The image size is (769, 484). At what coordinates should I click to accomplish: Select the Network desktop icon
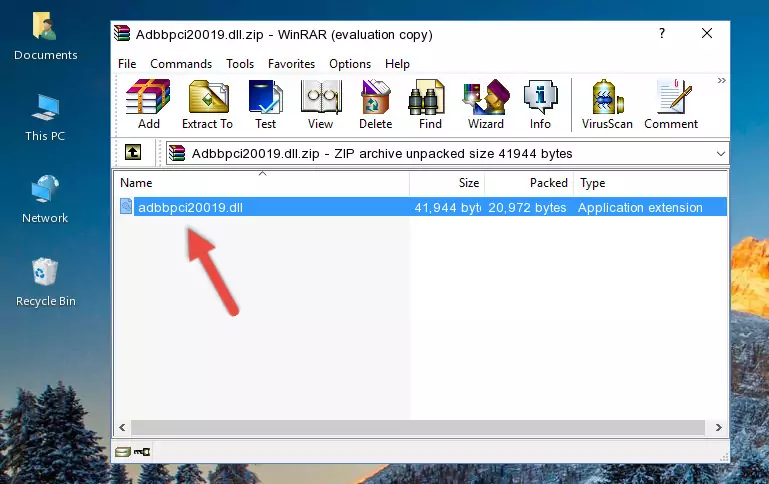[45, 199]
